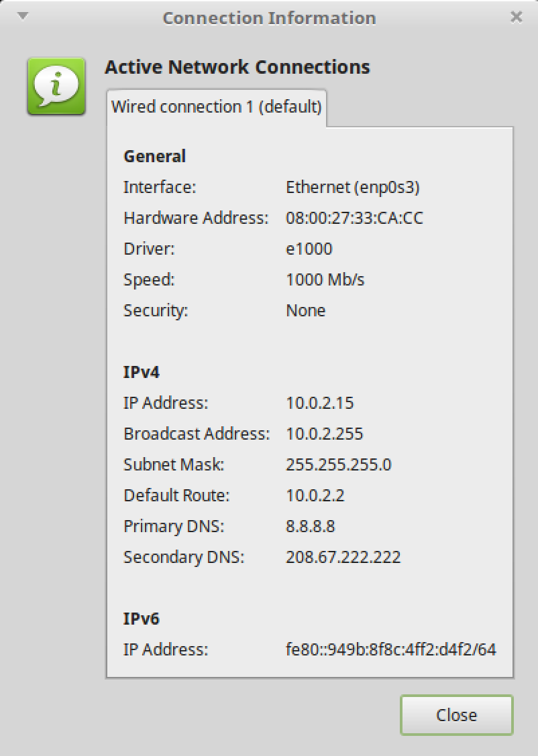The image size is (538, 756).
Task: Click the broadcast address 10.0.2.255
Action: point(324,434)
